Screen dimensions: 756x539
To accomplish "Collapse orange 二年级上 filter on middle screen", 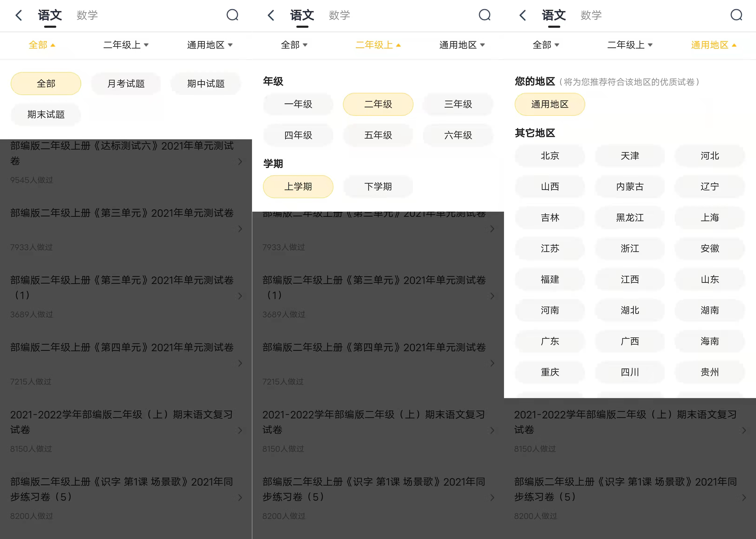I will (x=378, y=45).
